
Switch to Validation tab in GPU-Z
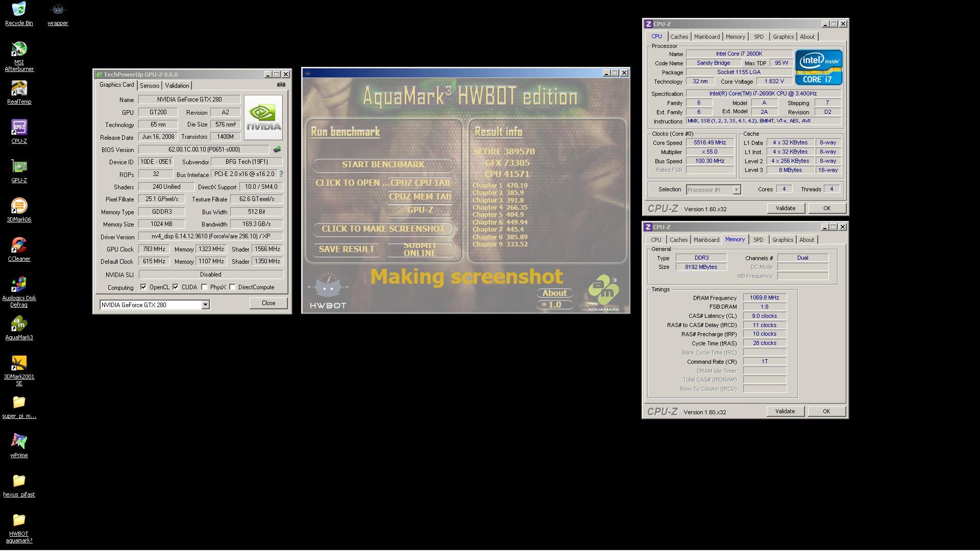point(177,86)
